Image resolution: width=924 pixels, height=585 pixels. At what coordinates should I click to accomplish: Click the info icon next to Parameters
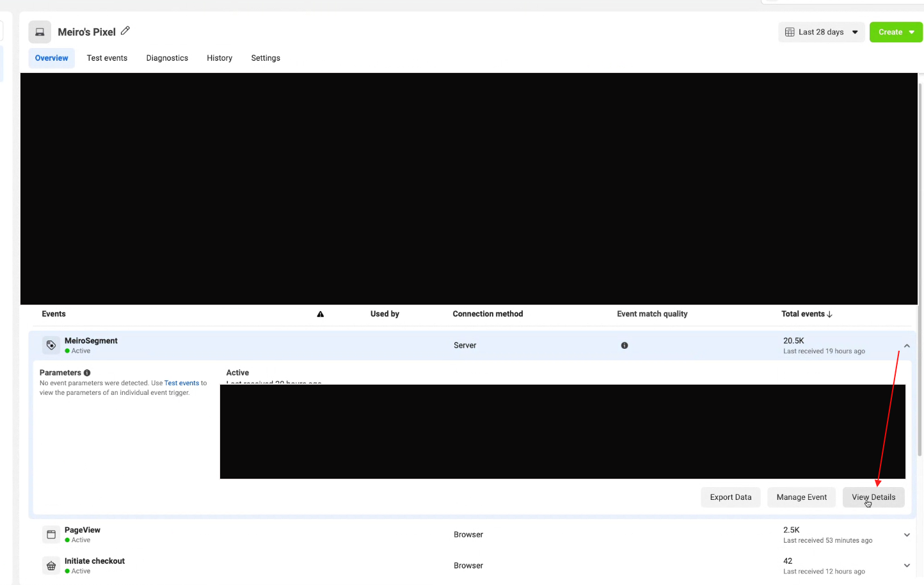[x=87, y=373]
